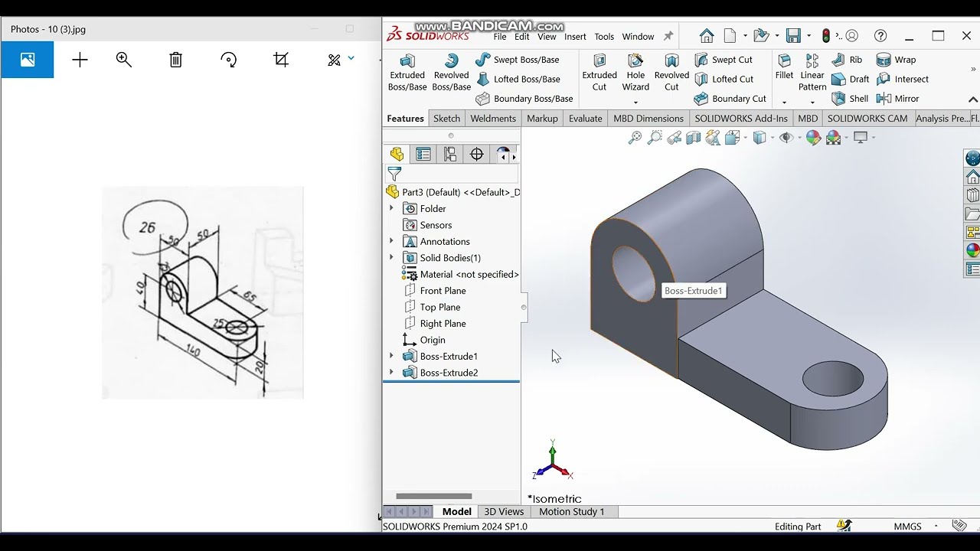Screen dimensions: 980x551
Task: Select the Wrap feature
Action: tap(896, 60)
